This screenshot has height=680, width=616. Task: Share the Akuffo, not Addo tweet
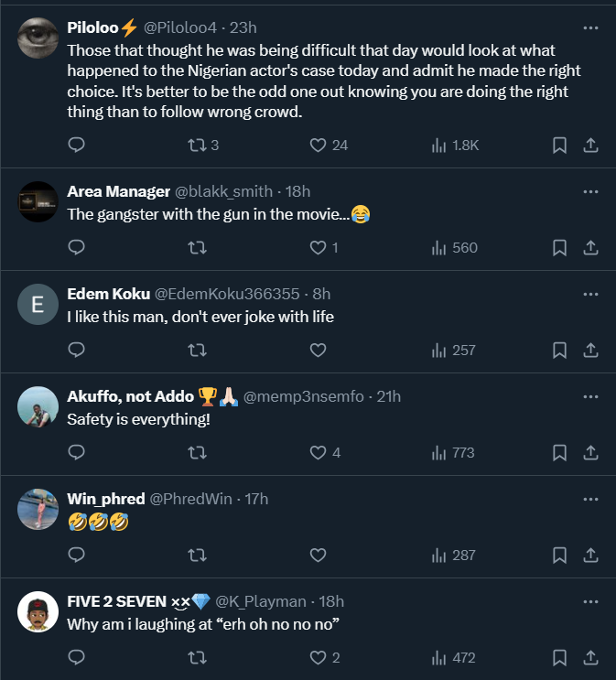tap(590, 452)
